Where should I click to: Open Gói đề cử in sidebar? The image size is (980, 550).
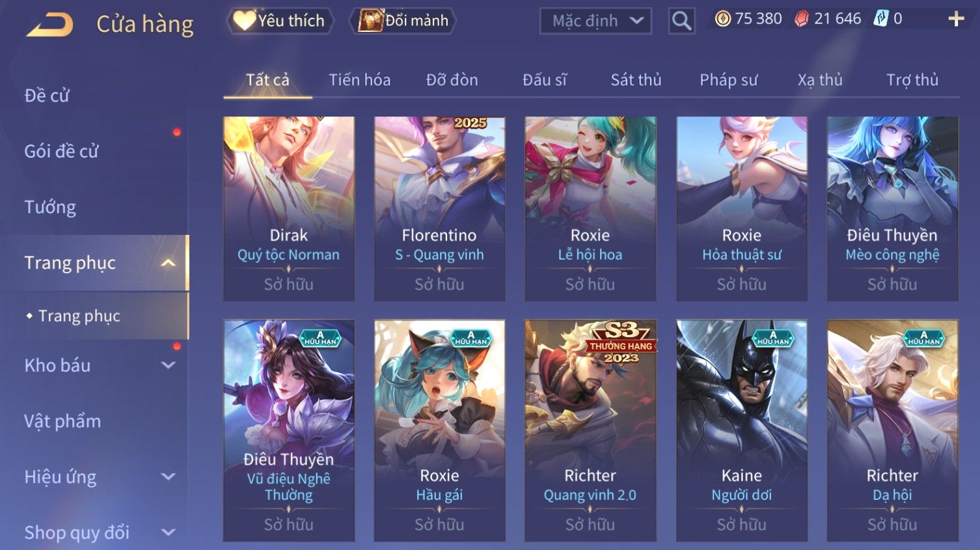[x=61, y=151]
